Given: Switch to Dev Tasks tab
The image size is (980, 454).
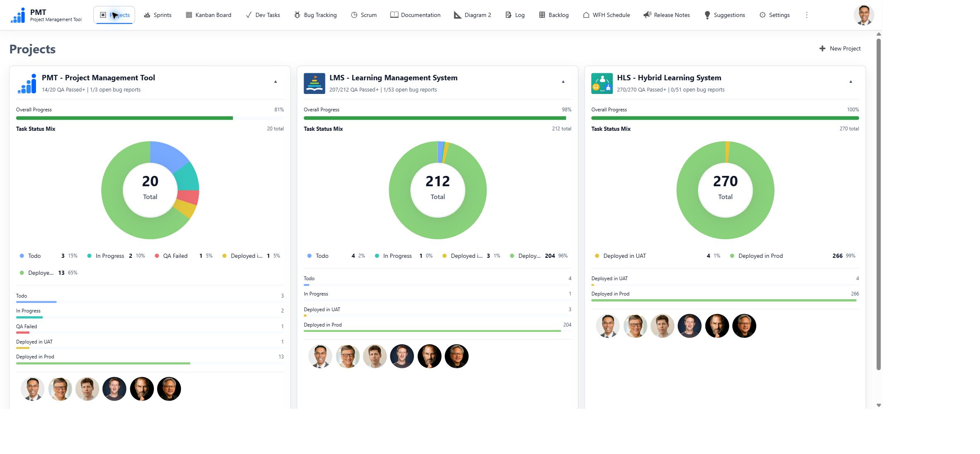Looking at the screenshot, I should coord(263,15).
